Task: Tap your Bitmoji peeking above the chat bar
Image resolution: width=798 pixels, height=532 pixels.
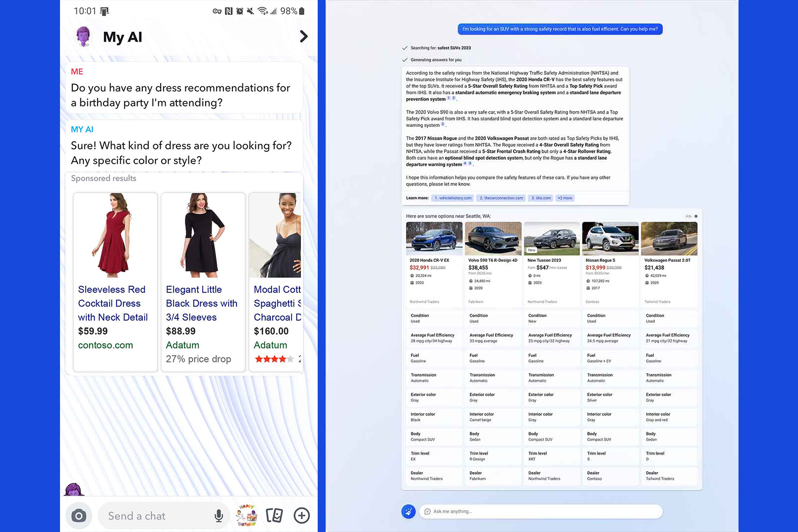Action: (73, 490)
